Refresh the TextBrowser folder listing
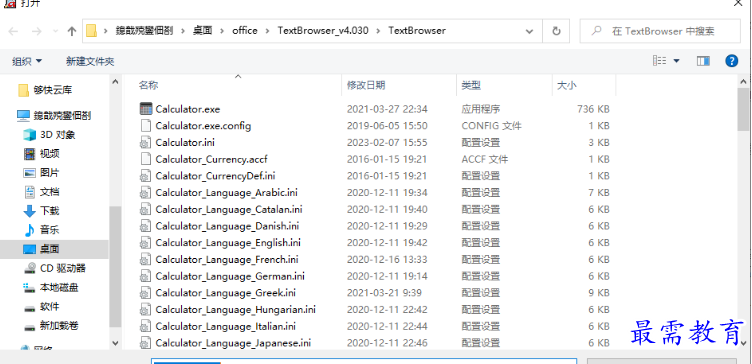Screen dimensions: 752x364 point(556,31)
